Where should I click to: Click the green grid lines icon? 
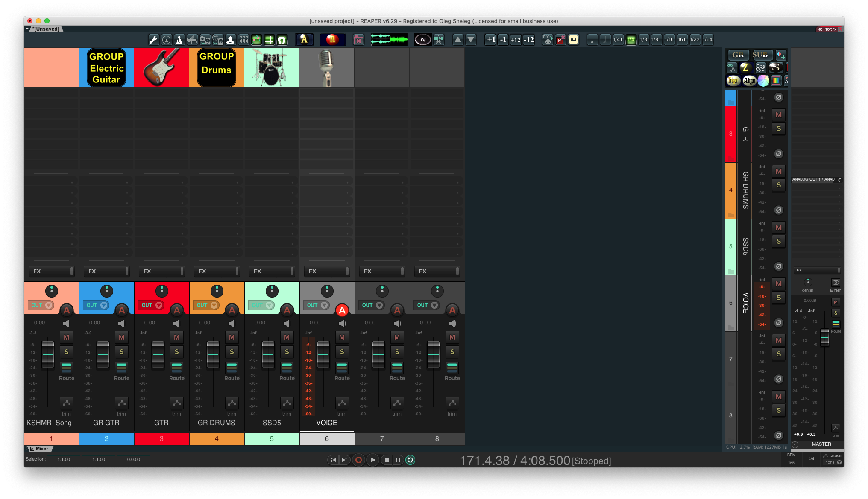[269, 40]
